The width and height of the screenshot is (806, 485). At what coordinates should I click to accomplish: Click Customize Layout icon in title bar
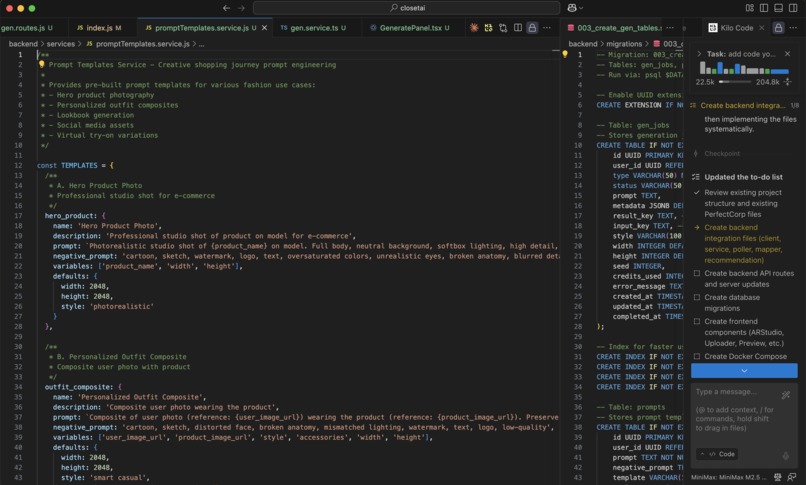749,8
